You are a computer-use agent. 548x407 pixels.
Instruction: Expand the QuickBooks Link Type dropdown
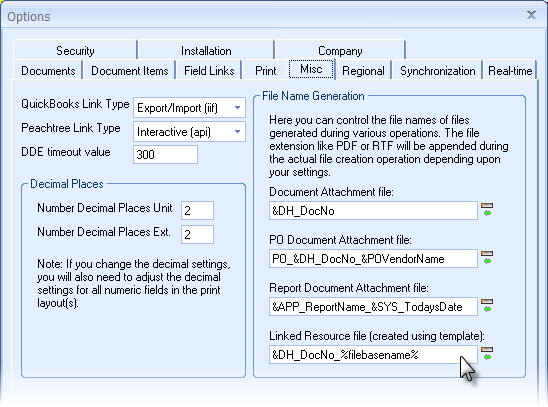tap(237, 108)
